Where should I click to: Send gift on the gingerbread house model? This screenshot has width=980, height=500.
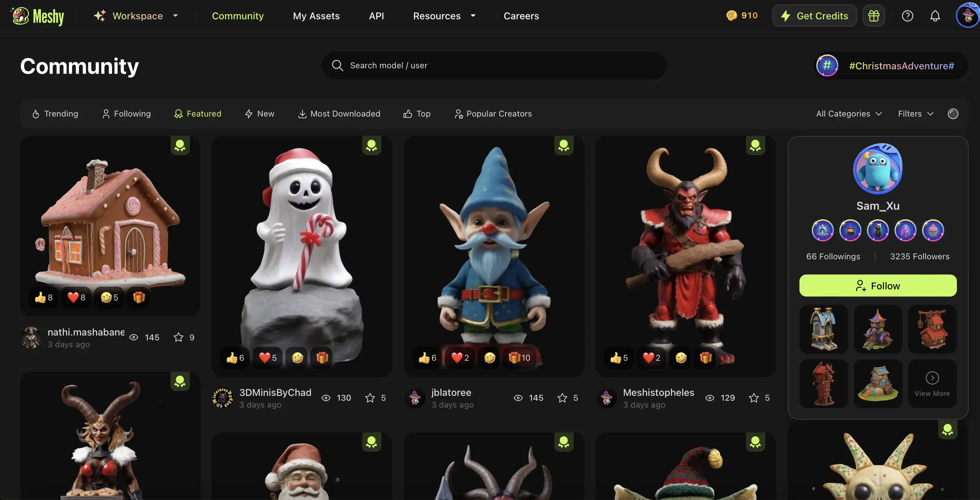click(x=139, y=297)
